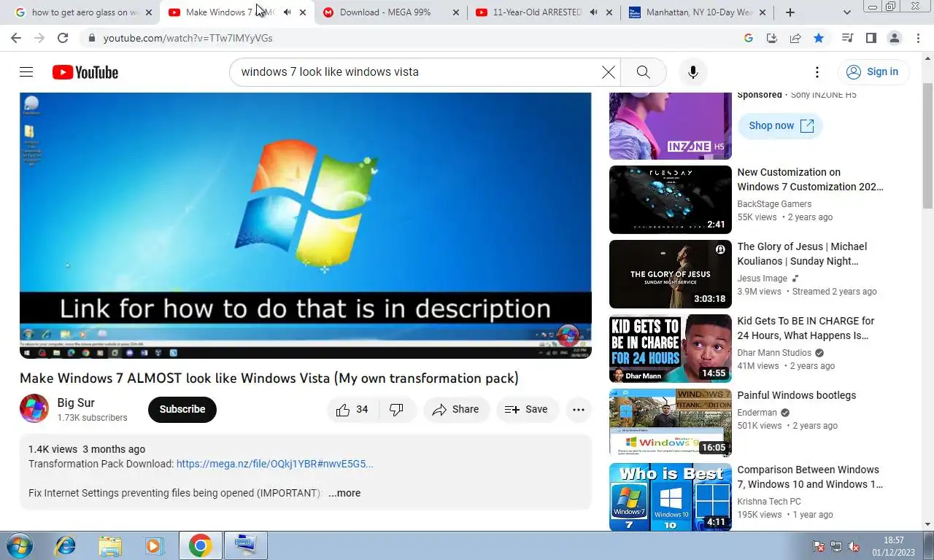934x560 pixels.
Task: Mute the Make Windows 7 tab audio
Action: click(x=287, y=12)
